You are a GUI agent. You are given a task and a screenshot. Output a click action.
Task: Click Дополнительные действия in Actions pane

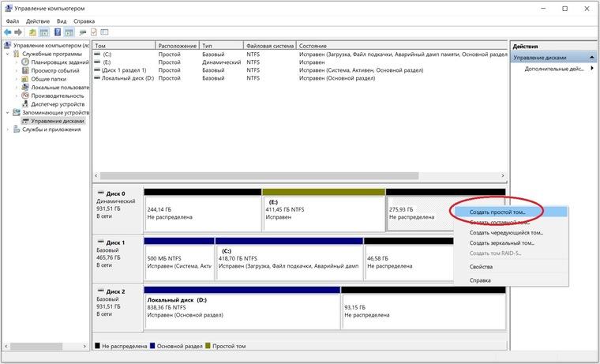coord(554,69)
